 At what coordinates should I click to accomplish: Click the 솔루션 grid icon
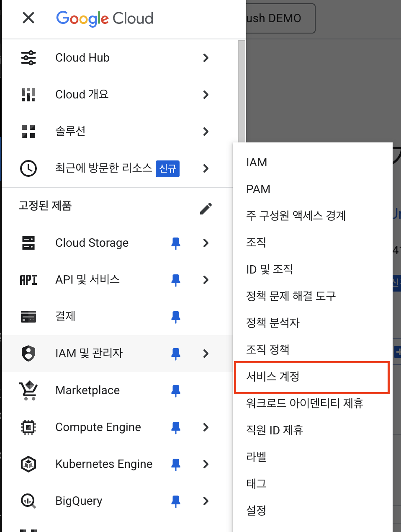[x=28, y=132]
